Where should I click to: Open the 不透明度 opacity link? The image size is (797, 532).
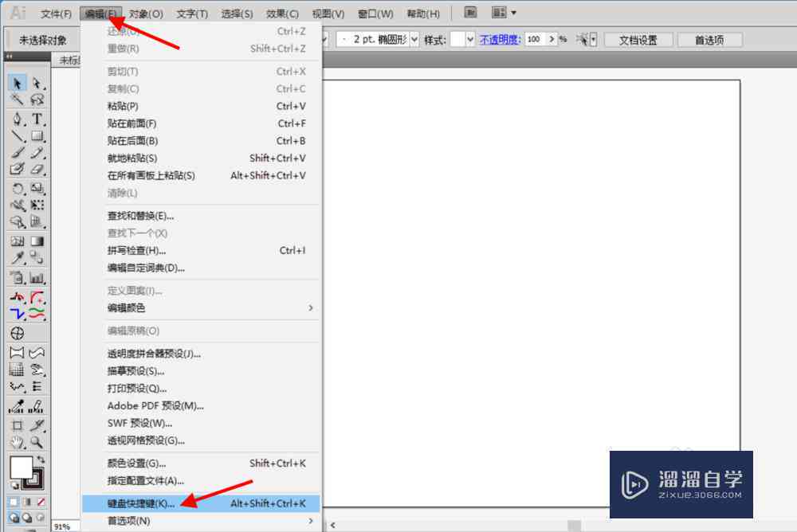[500, 40]
